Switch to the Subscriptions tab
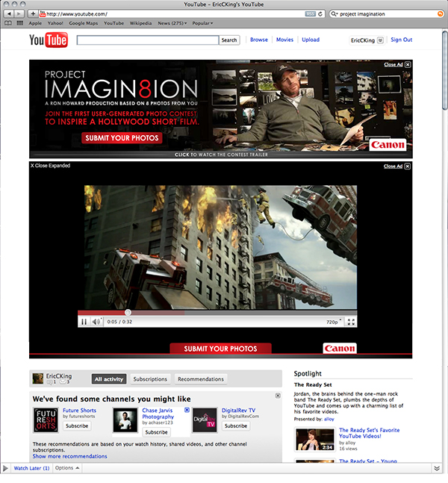448x483 pixels. pyautogui.click(x=150, y=379)
